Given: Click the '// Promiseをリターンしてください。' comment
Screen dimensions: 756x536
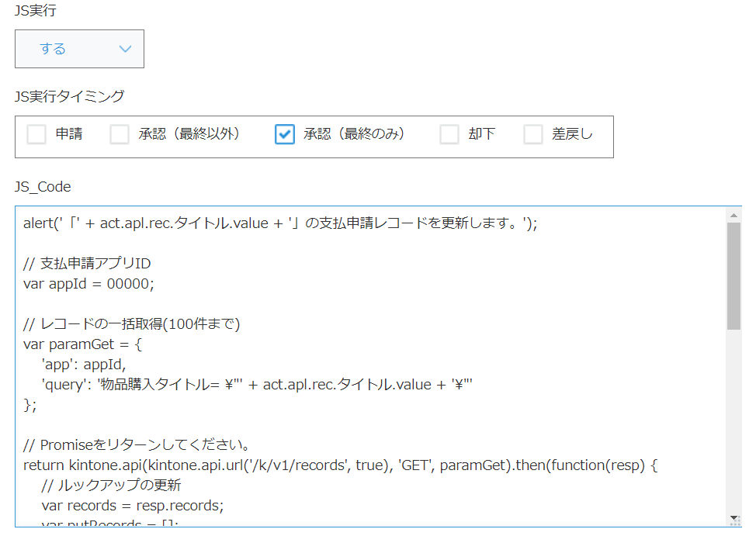Looking at the screenshot, I should point(136,445).
